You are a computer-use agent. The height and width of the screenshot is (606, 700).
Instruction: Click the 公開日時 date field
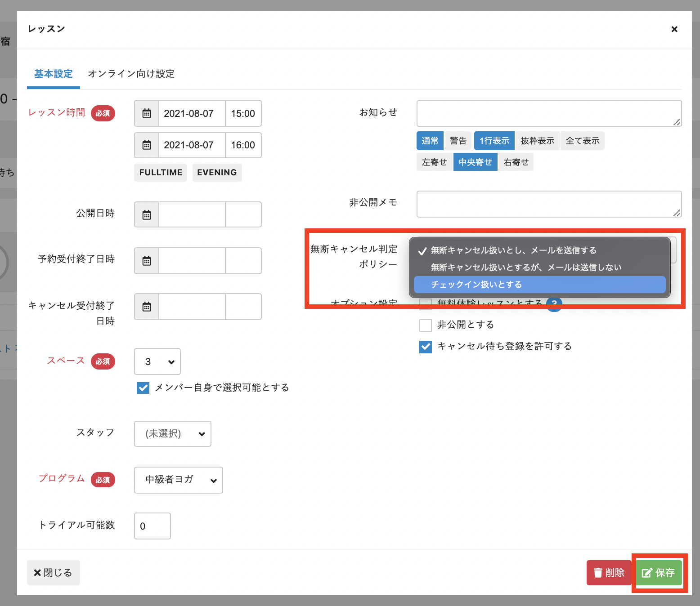click(x=192, y=215)
